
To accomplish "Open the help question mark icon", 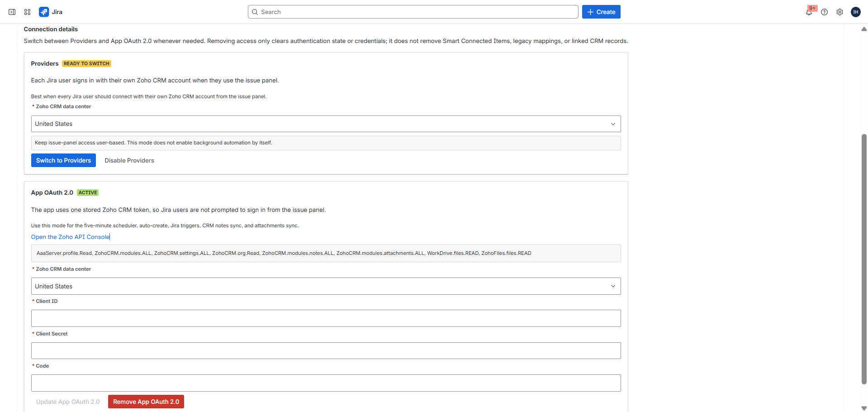I will 824,12.
